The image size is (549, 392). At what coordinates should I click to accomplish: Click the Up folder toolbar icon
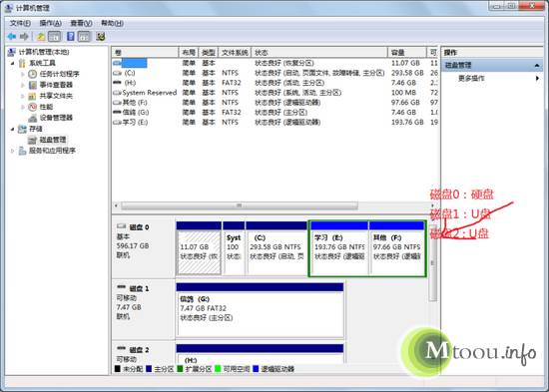pyautogui.click(x=41, y=36)
